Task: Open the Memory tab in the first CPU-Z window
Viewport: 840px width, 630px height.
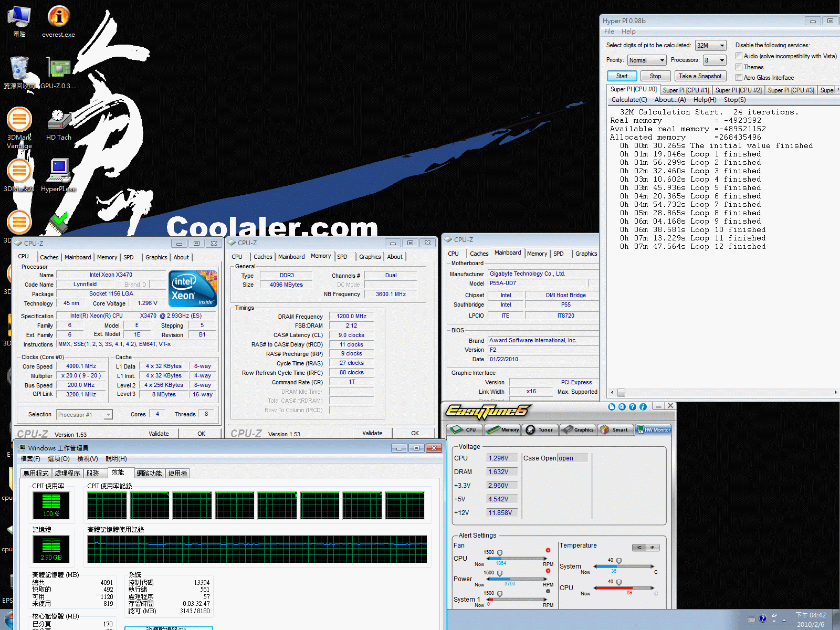Action: (107, 257)
